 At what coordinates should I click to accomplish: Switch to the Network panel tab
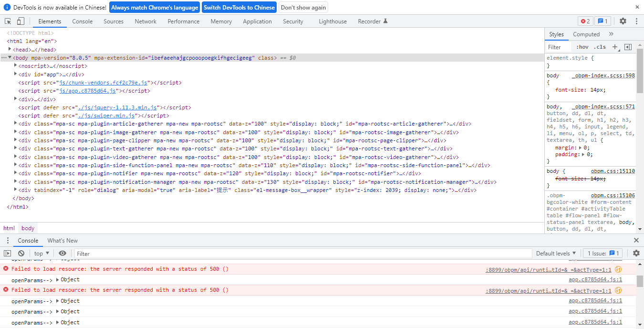pos(145,21)
